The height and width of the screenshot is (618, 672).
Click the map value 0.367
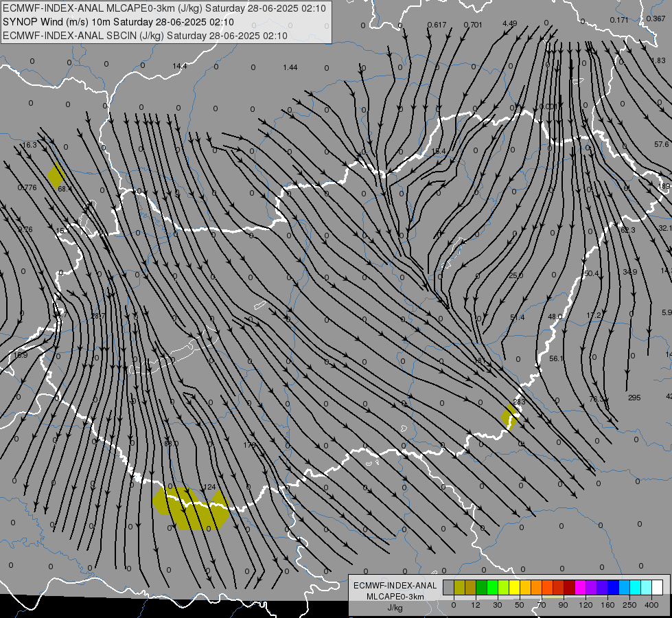656,19
